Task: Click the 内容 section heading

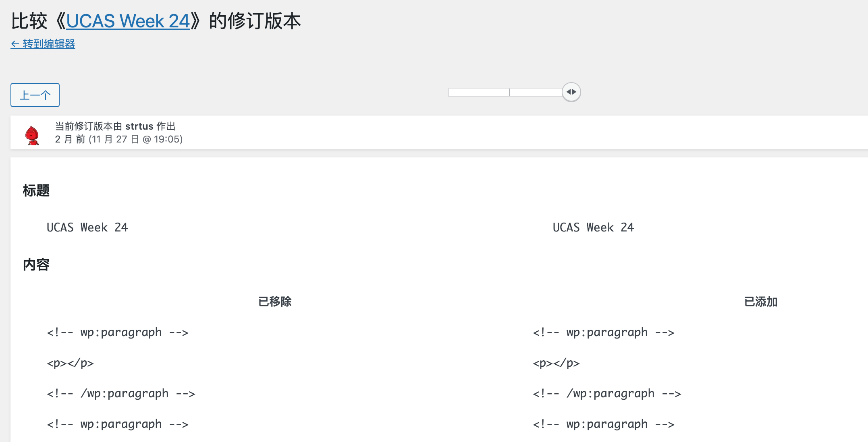Action: [36, 264]
